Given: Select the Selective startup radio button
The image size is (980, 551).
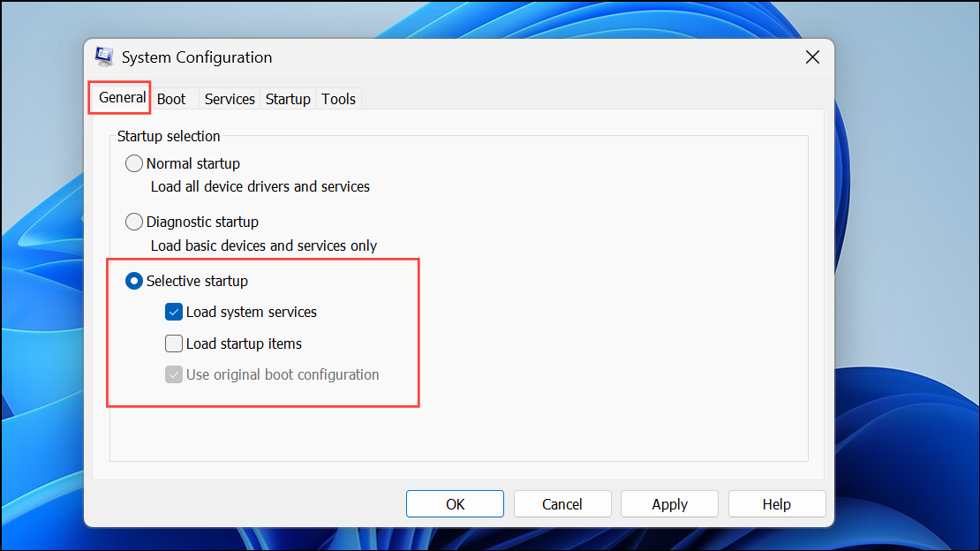Looking at the screenshot, I should [133, 281].
